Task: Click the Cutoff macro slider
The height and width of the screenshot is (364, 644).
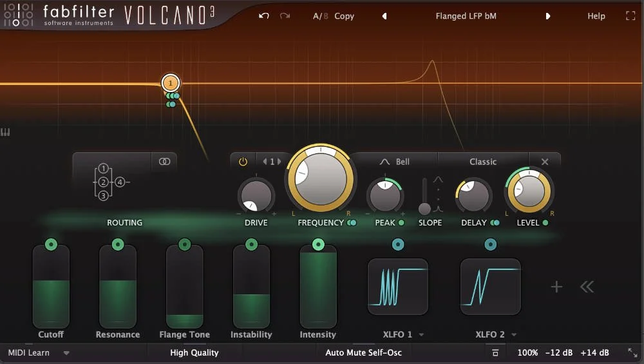Action: [51, 286]
